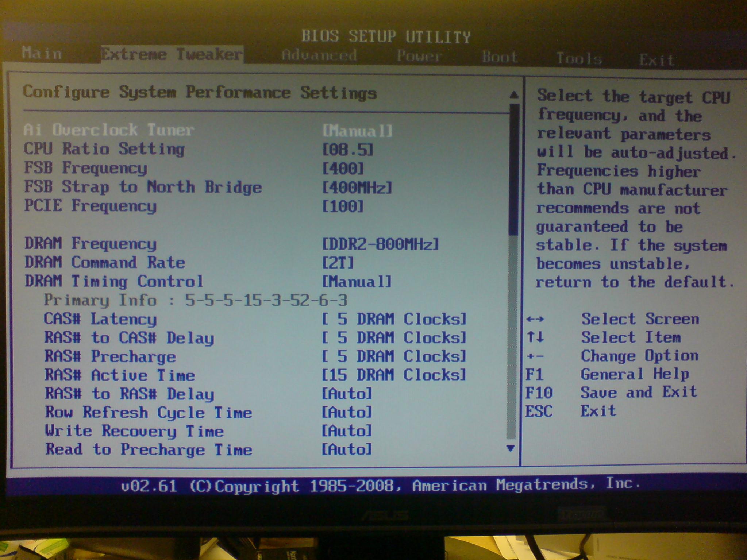Switch to the Advanced tab
747x560 pixels.
point(319,55)
